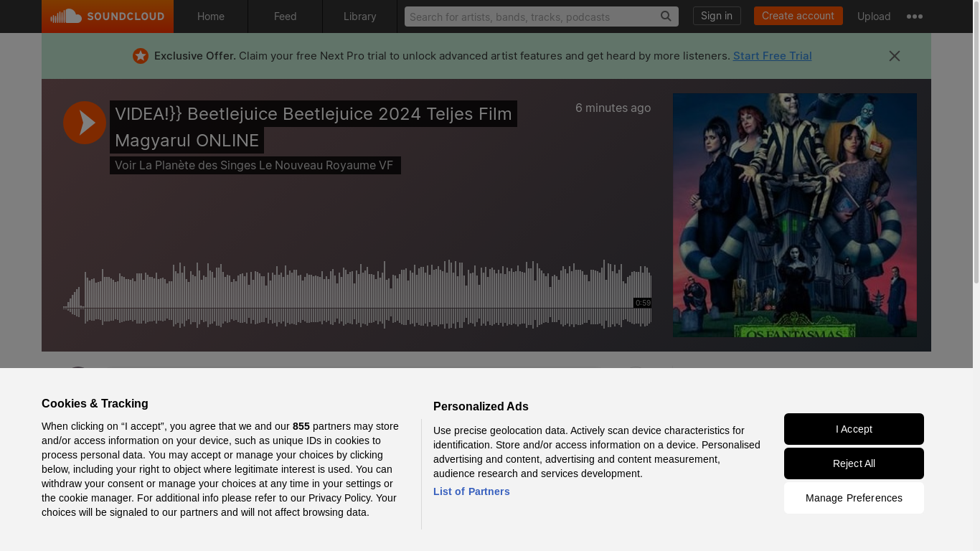Open the Library tab
The height and width of the screenshot is (551, 980).
pos(360,17)
